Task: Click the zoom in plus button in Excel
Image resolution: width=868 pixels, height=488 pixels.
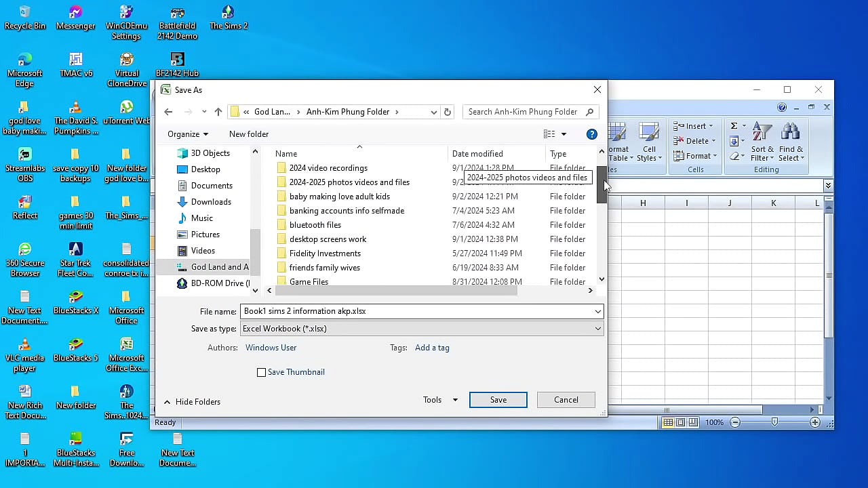Action: pos(815,422)
